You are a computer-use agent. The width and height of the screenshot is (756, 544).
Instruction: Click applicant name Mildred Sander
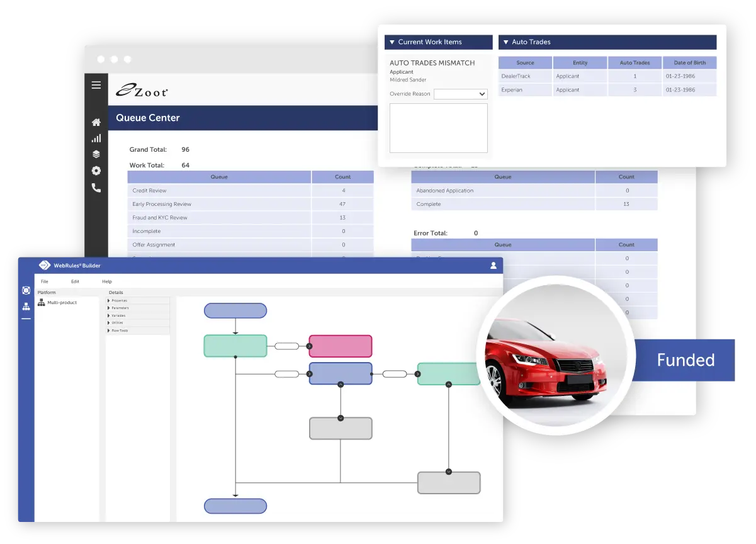(x=408, y=80)
